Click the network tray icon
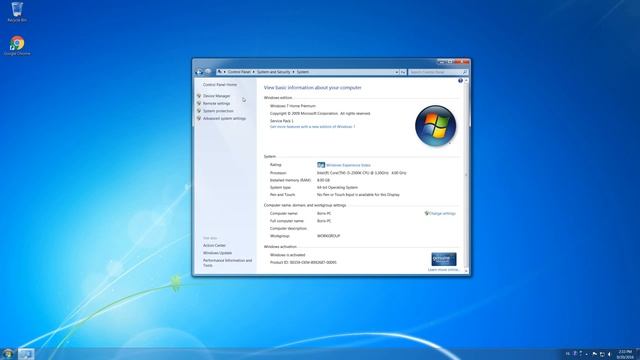Viewport: 640px width, 360px height. [x=602, y=354]
